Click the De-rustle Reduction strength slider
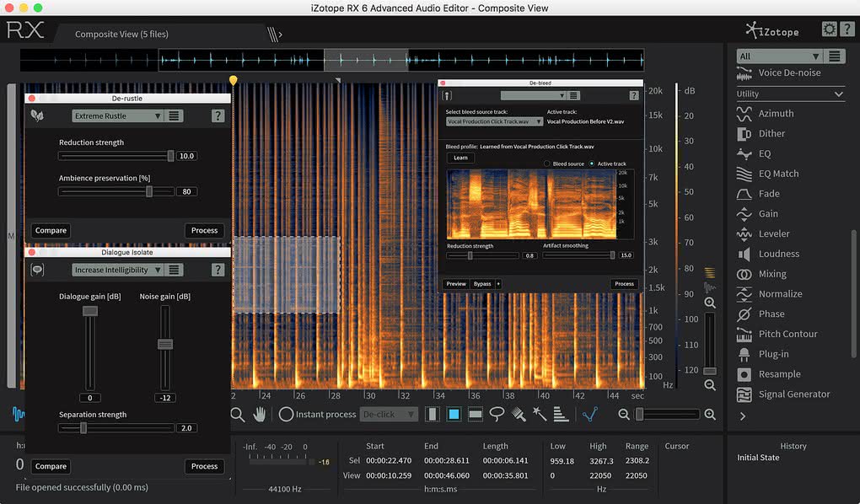The image size is (860, 504). coord(116,156)
